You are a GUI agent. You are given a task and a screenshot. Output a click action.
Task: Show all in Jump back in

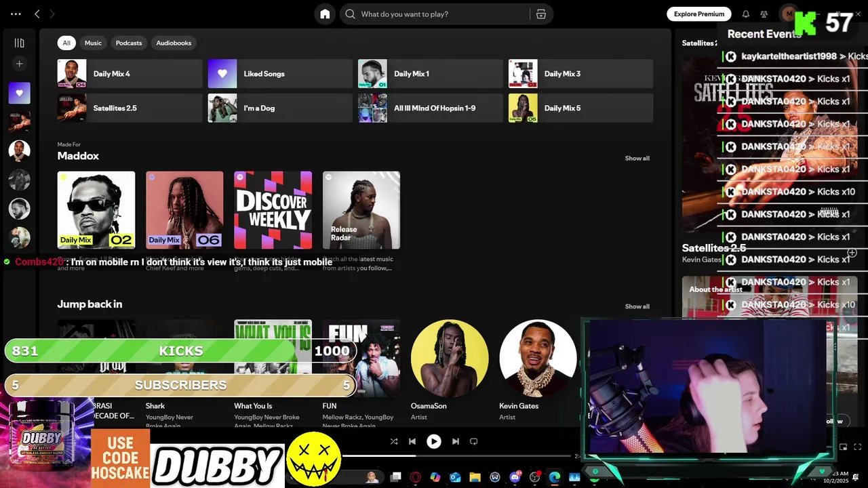click(637, 306)
